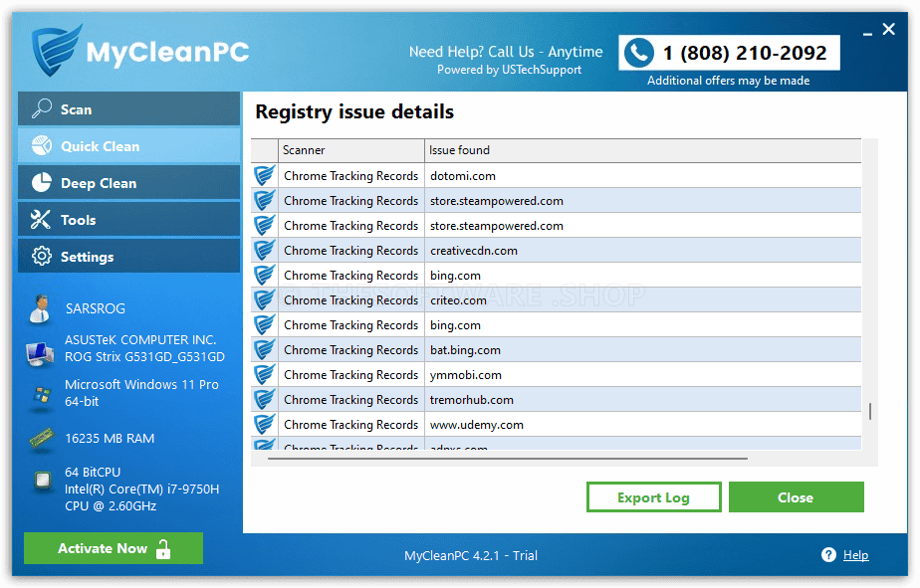Click the question mark Help icon
920x588 pixels.
click(x=828, y=554)
